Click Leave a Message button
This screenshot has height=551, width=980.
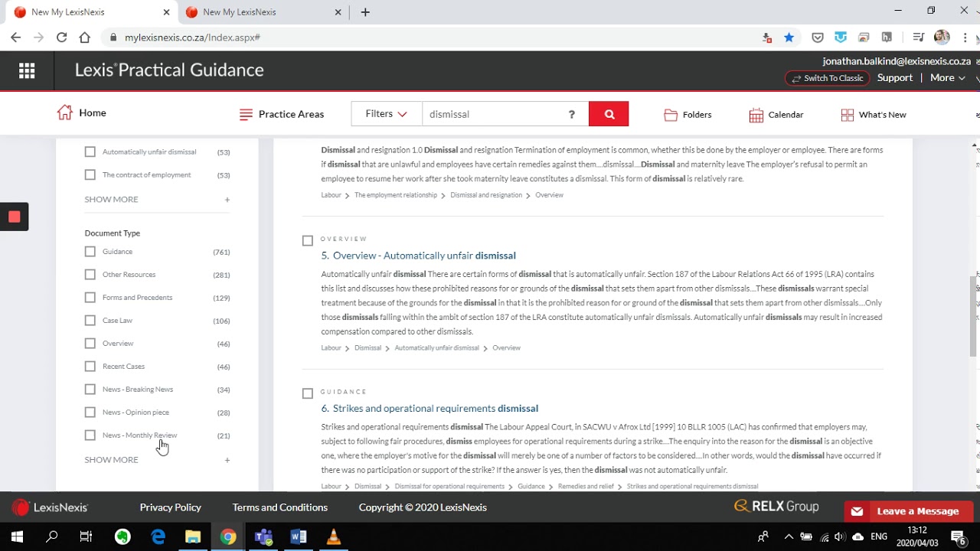(909, 511)
